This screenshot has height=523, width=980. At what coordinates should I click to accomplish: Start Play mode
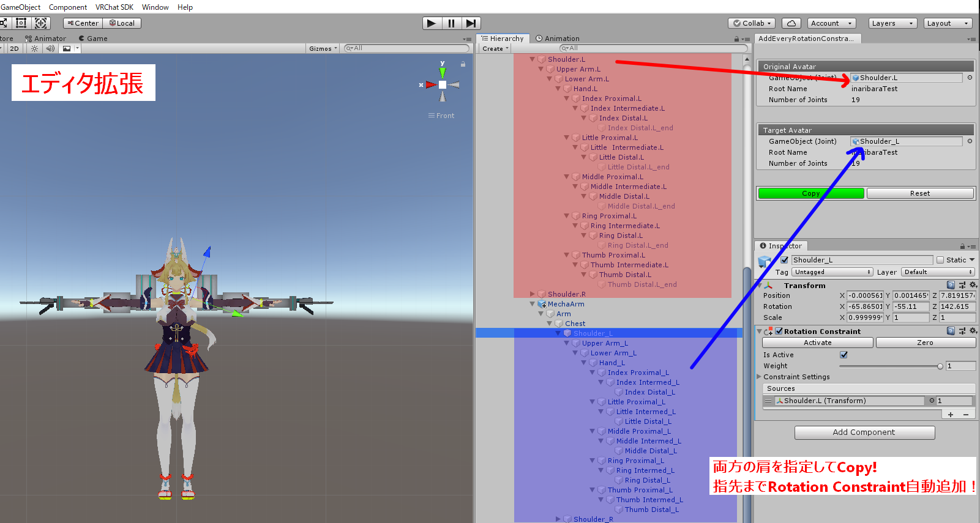(x=432, y=23)
